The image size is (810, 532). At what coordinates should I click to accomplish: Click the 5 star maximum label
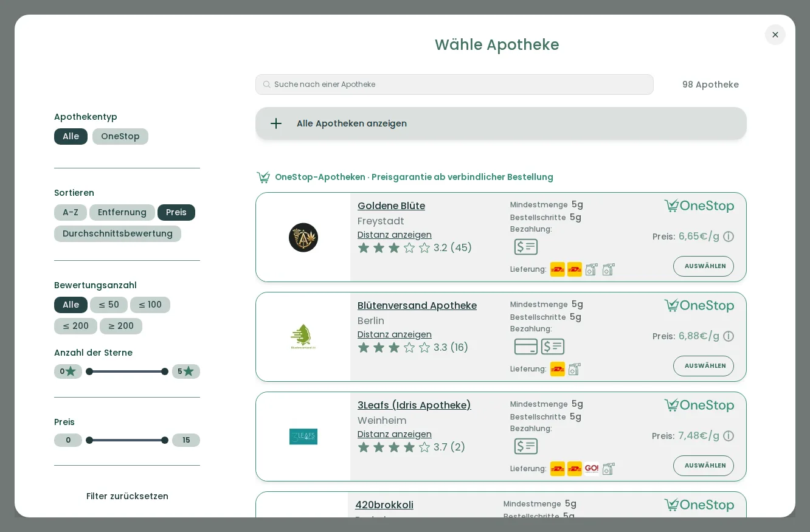tap(186, 371)
